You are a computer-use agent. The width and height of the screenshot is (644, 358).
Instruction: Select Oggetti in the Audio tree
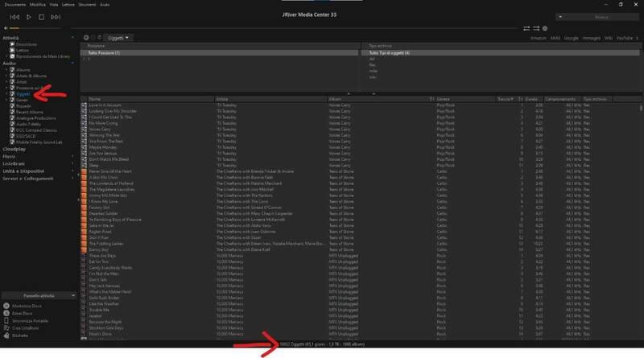(23, 94)
